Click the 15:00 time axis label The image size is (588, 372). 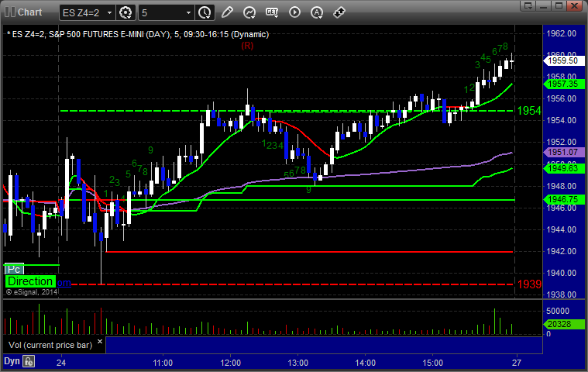pos(433,363)
